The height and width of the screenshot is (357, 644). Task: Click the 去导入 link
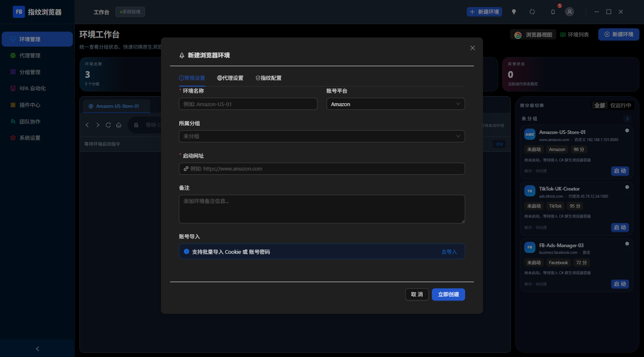pos(449,252)
